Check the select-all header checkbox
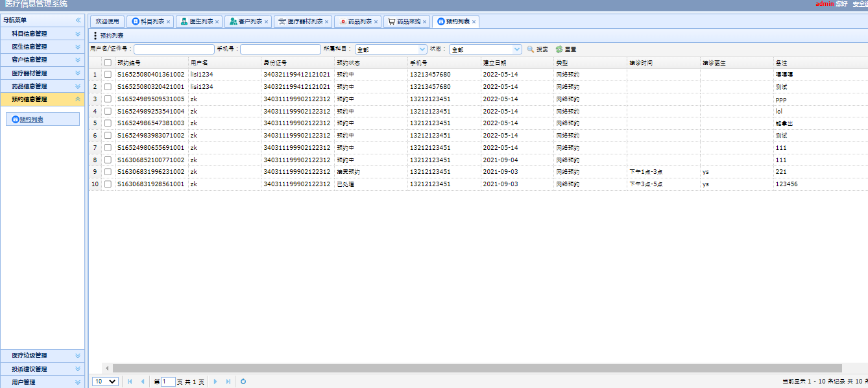 108,63
